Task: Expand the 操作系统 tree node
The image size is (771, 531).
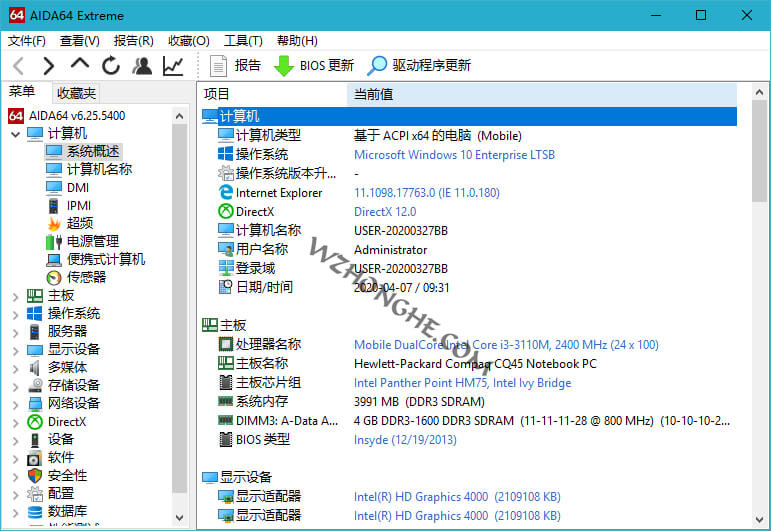Action: (15, 314)
